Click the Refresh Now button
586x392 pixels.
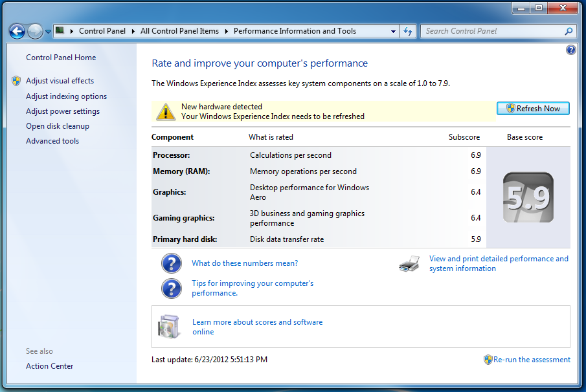[x=533, y=109]
